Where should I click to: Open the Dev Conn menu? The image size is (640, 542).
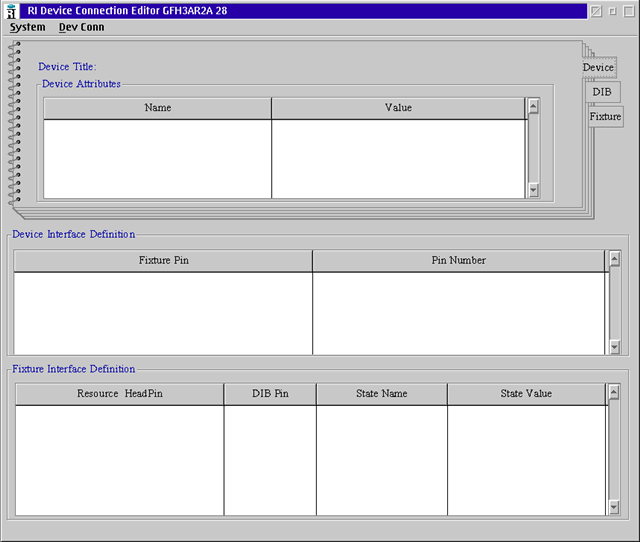[81, 27]
